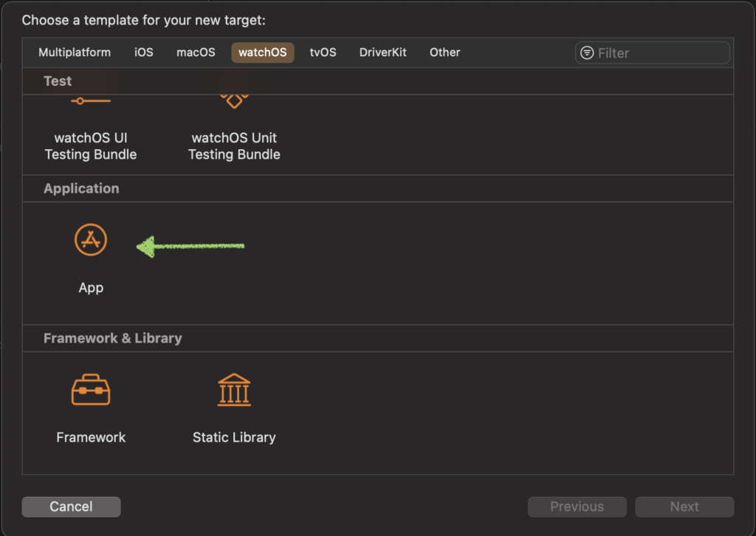
Task: Pick the watchOS Unit Testing Bundle template
Action: (234, 145)
